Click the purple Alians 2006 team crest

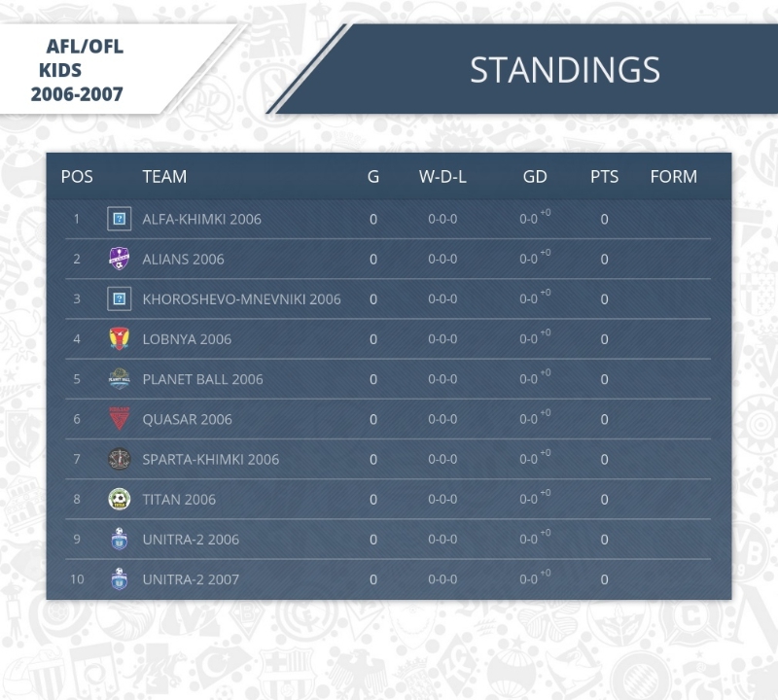[x=119, y=259]
